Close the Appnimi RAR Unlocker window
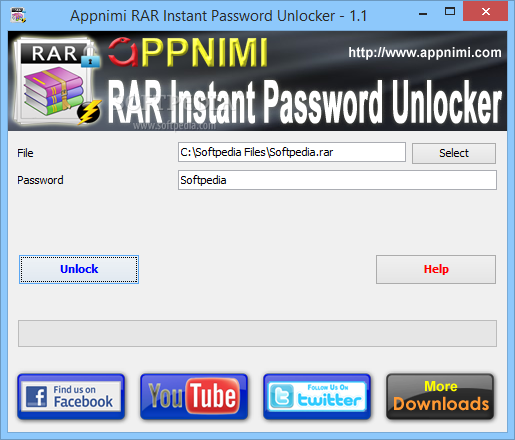This screenshot has height=440, width=515. click(x=486, y=12)
